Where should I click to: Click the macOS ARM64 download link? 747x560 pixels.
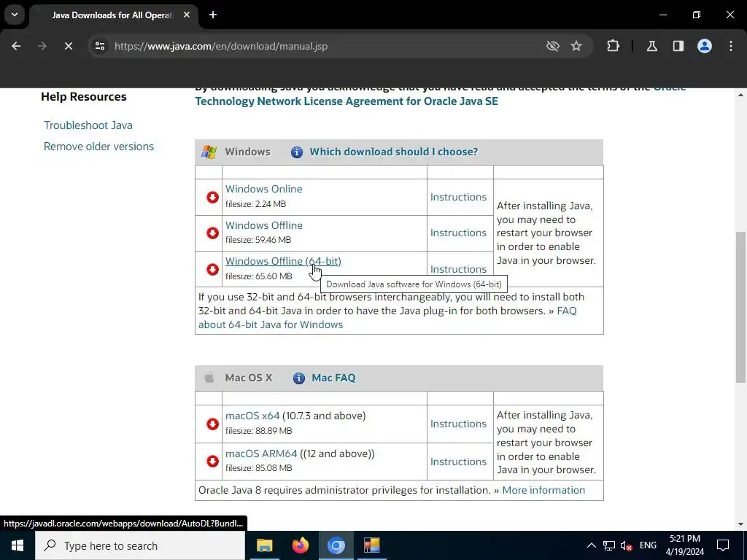261,454
